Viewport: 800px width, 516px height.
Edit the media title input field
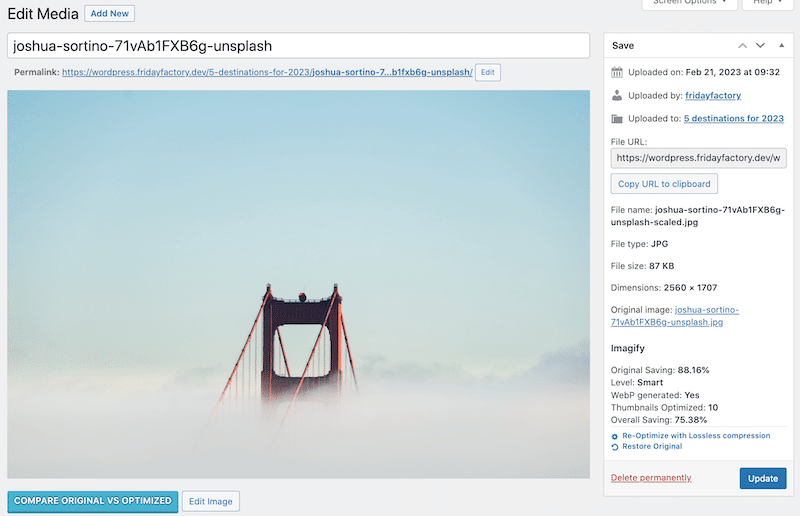tap(298, 46)
